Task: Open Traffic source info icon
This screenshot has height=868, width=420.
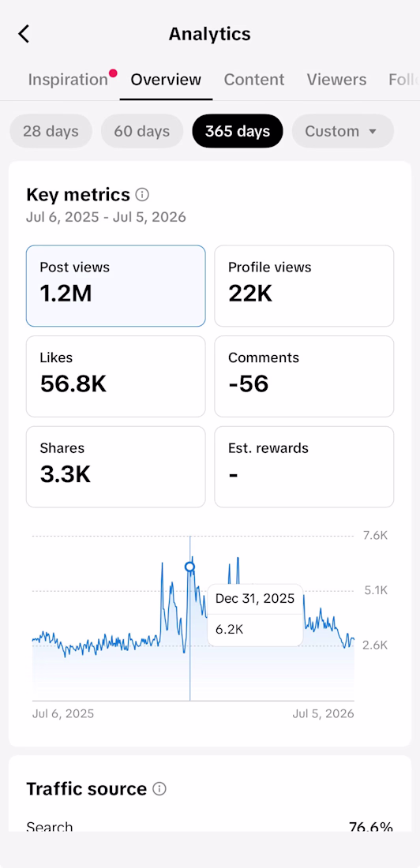Action: 159,789
